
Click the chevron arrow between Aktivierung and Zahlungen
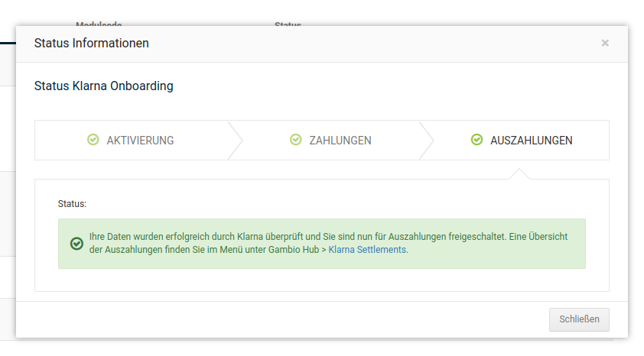(235, 141)
